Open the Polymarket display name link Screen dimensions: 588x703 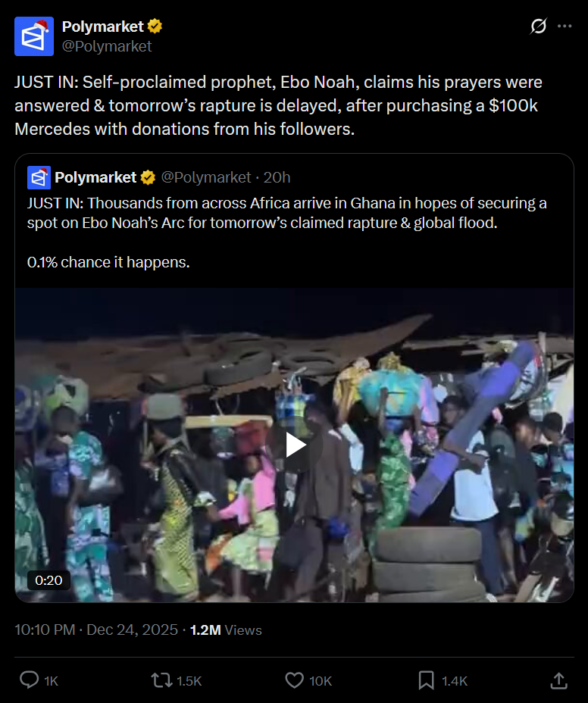tap(102, 27)
